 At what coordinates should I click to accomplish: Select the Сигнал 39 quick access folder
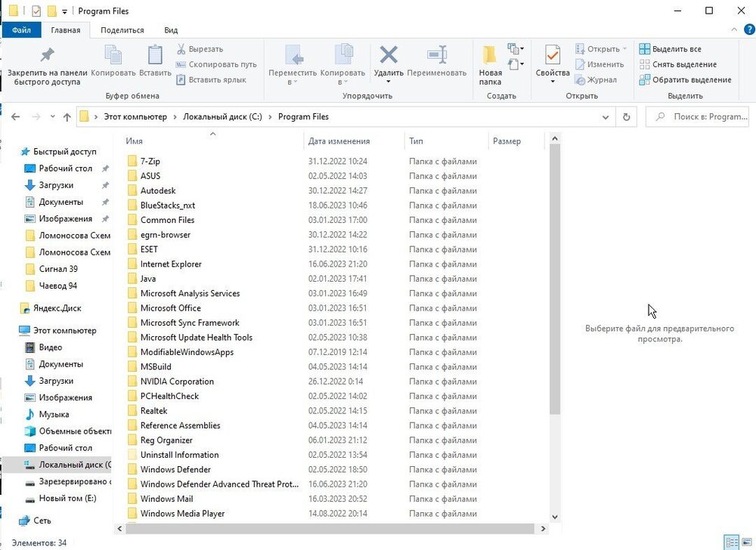point(51,269)
